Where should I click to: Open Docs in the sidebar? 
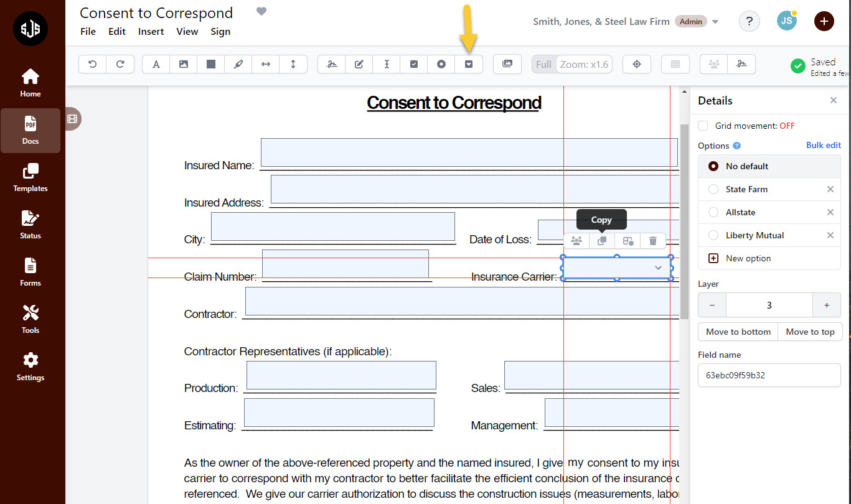tap(31, 131)
